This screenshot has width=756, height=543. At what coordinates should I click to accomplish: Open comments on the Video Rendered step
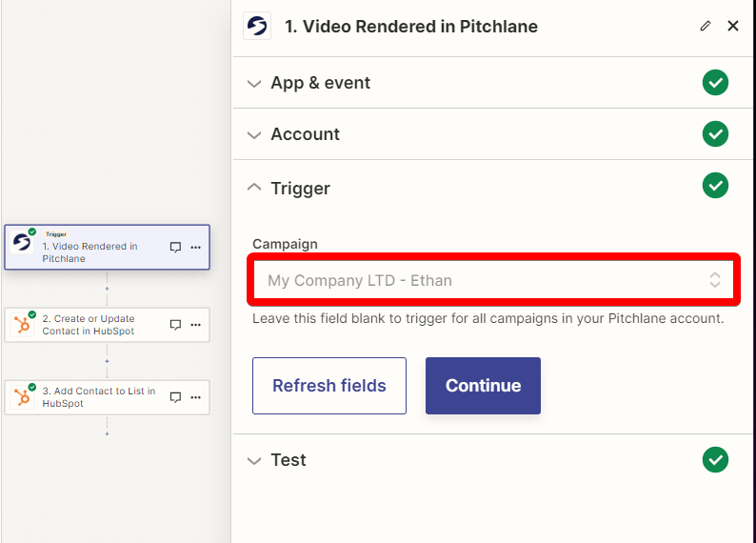click(175, 248)
